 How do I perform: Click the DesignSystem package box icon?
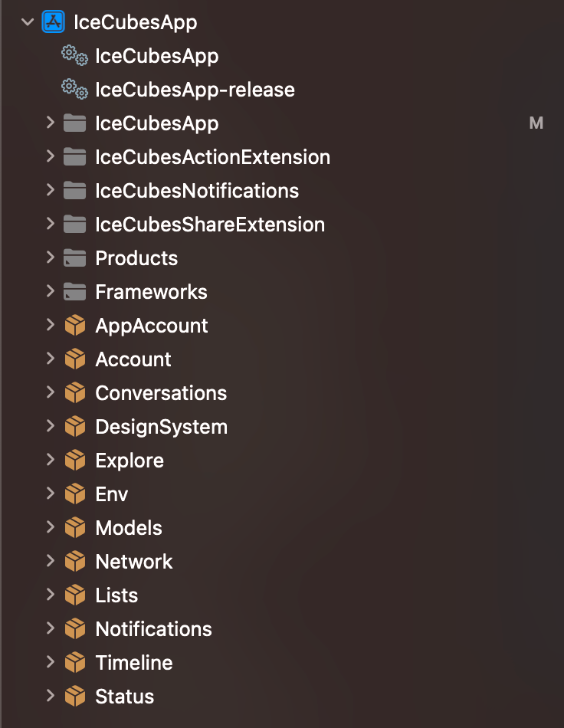click(75, 427)
